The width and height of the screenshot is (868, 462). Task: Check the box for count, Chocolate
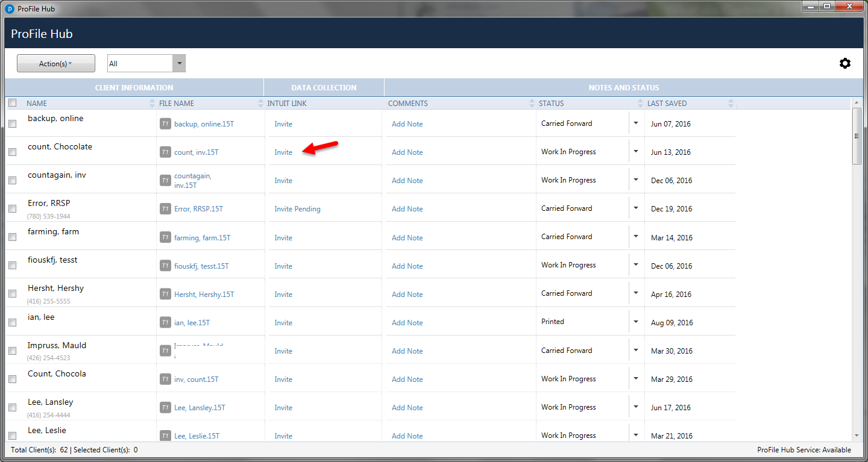click(12, 152)
